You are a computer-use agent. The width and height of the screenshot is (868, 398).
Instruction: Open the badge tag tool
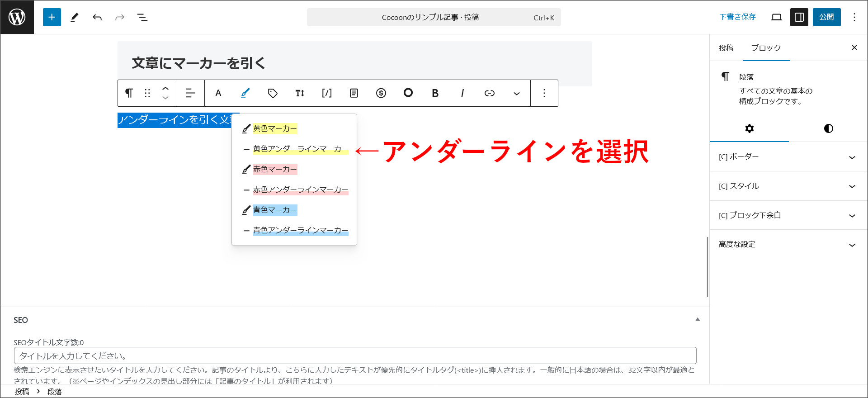coord(273,93)
